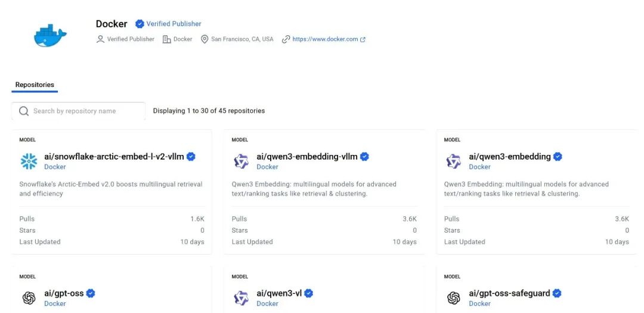Click Qwen logo on ai/qwen3-vl card
This screenshot has height=313, width=644.
coord(241,298)
